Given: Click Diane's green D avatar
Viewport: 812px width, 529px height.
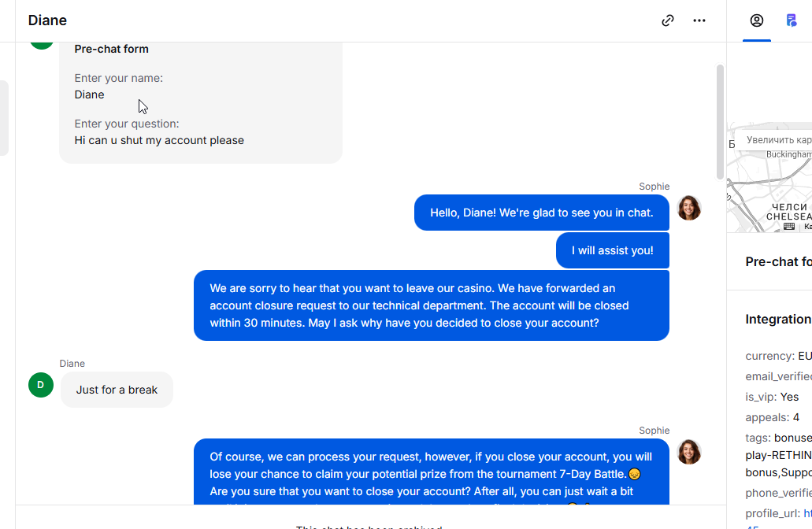Looking at the screenshot, I should pos(41,385).
